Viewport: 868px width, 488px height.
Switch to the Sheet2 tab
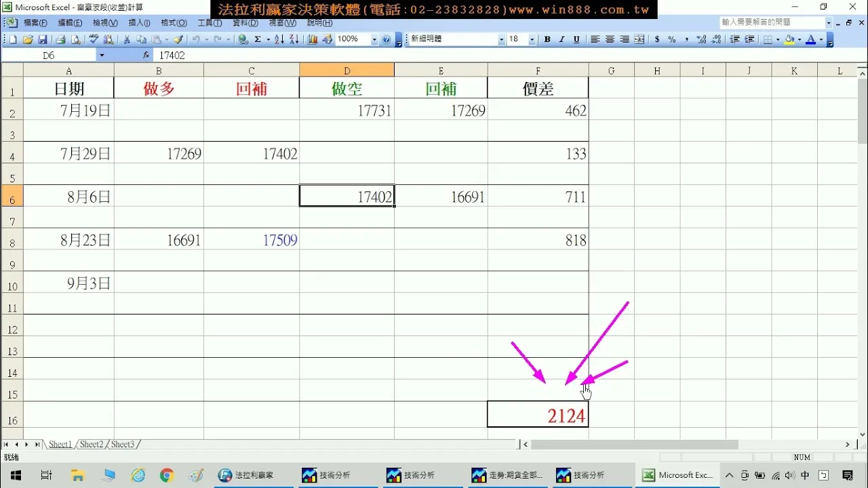tap(92, 445)
